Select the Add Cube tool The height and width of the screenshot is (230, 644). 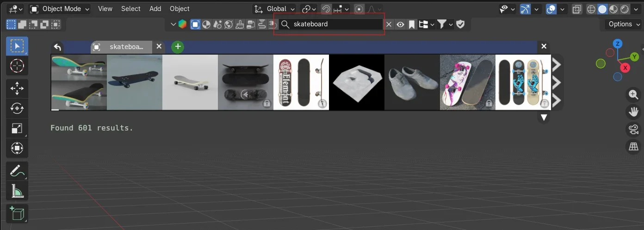(17, 213)
